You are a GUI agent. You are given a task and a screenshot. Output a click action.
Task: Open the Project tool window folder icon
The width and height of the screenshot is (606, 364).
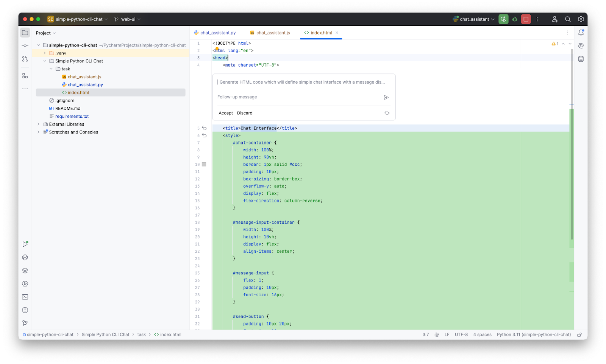coord(25,33)
